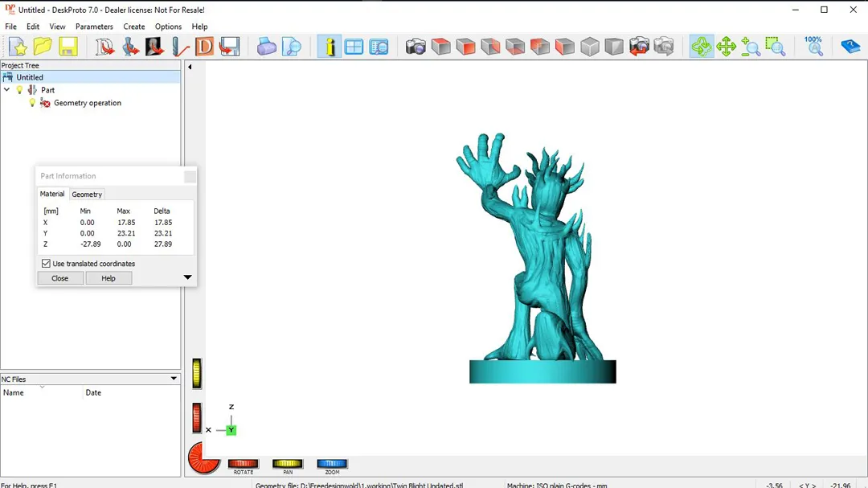The height and width of the screenshot is (488, 868).
Task: Click the 100% zoom all icon
Action: pos(813,47)
